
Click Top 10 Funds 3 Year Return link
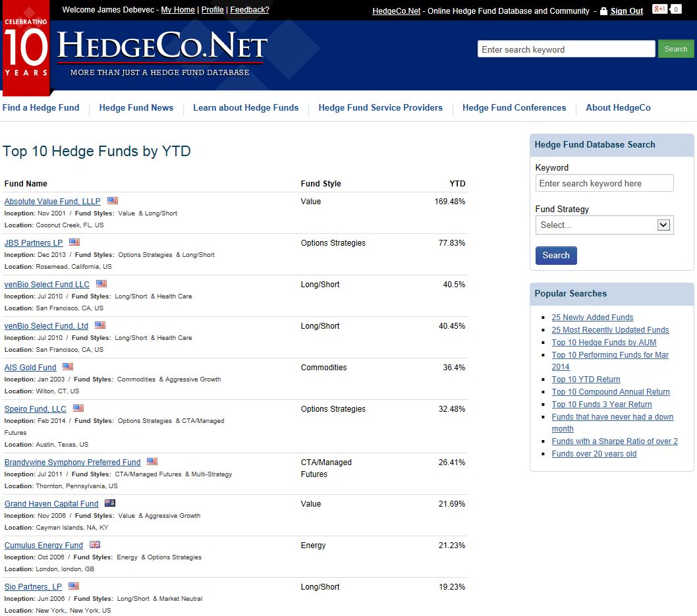(602, 404)
